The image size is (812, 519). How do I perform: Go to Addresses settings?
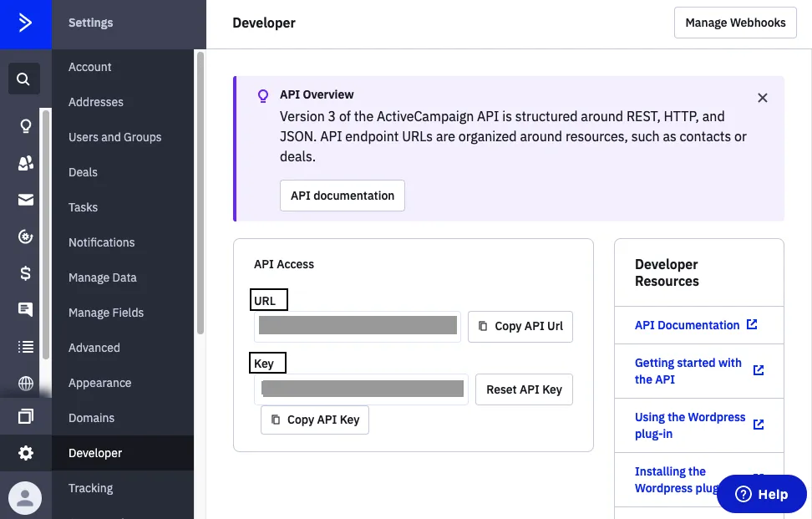(96, 102)
